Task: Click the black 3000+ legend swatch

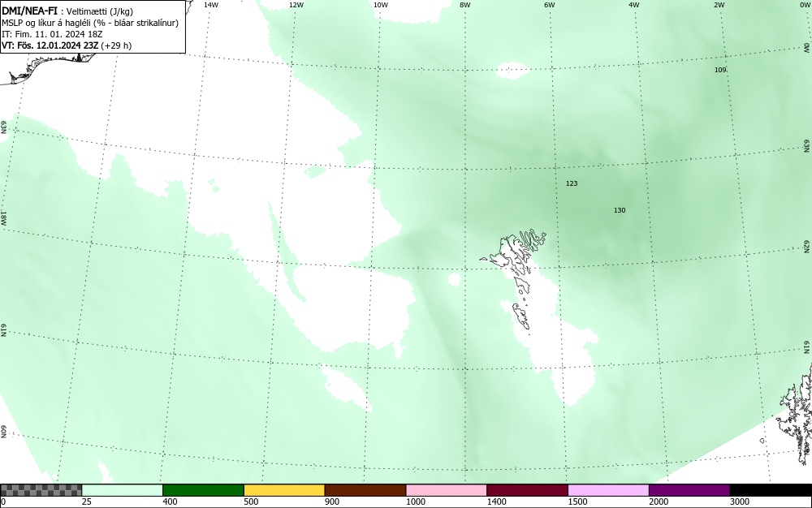Action: point(771,490)
